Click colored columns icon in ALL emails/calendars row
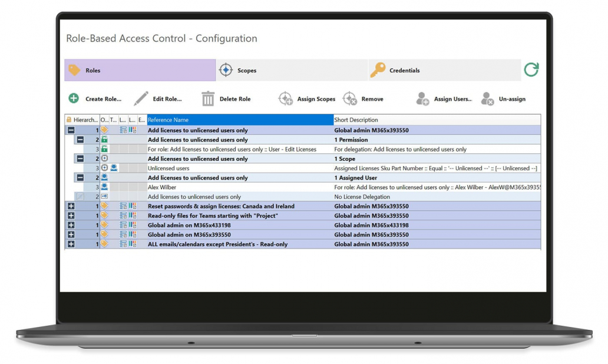This screenshot has height=364, width=608. (x=133, y=244)
